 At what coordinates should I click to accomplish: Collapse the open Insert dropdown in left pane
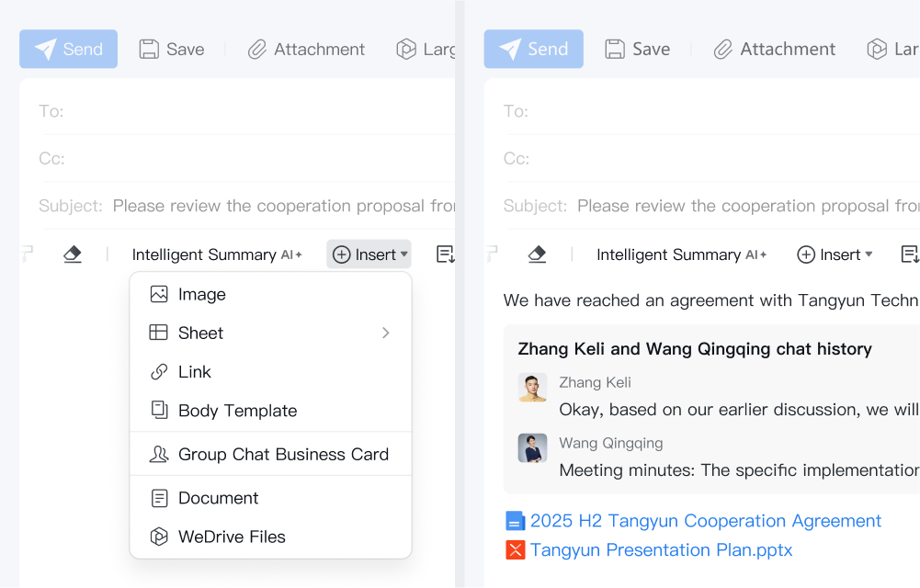(x=369, y=254)
